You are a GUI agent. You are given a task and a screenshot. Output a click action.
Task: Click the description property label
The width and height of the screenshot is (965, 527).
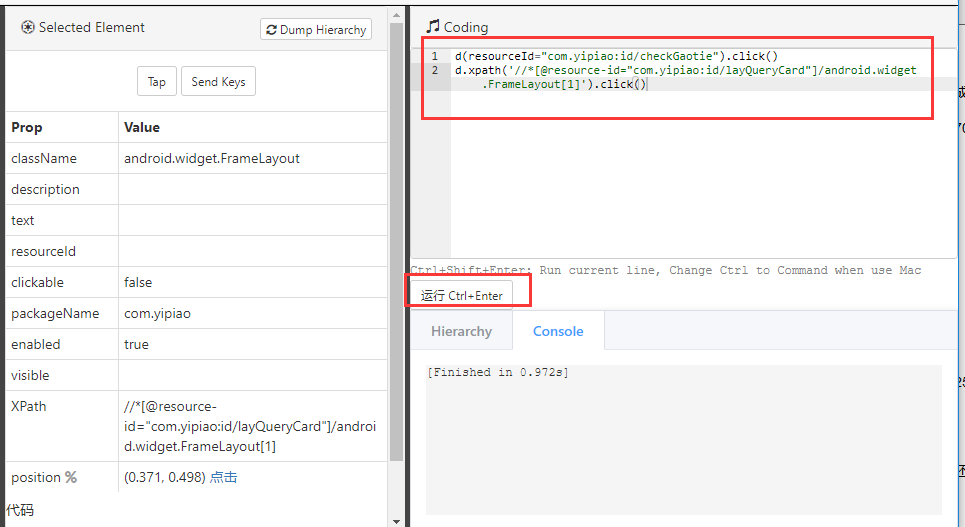[45, 189]
